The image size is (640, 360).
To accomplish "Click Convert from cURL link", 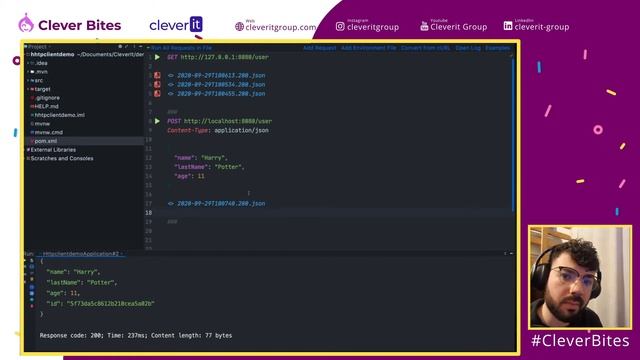I will 425,48.
